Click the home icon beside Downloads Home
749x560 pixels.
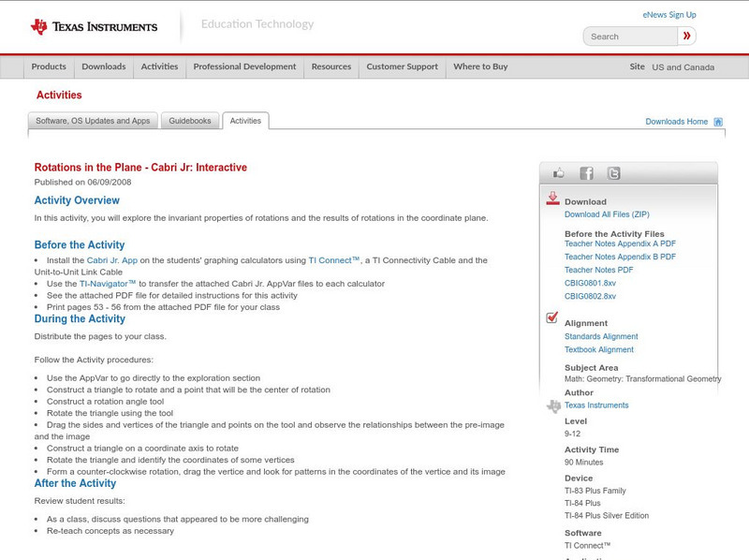click(718, 122)
